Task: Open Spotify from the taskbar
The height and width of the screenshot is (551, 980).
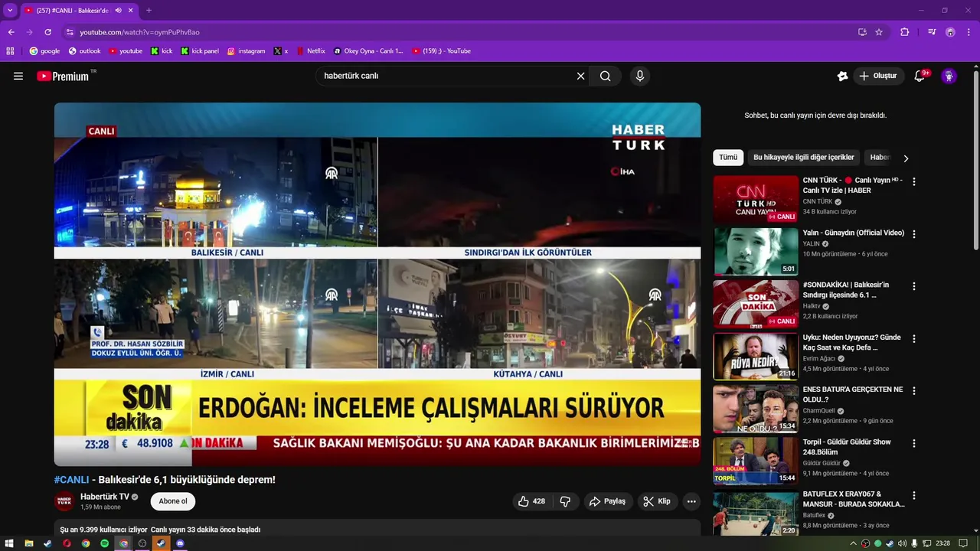Action: [105, 543]
